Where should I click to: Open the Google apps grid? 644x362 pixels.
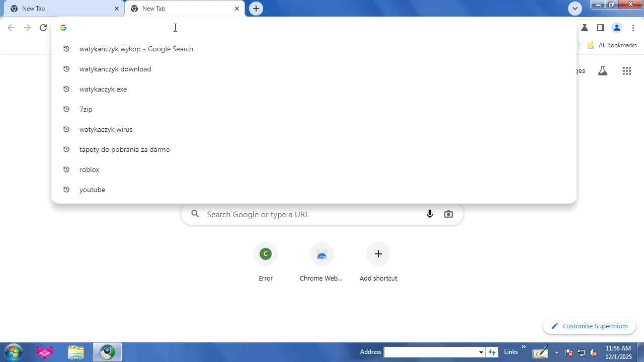(627, 71)
